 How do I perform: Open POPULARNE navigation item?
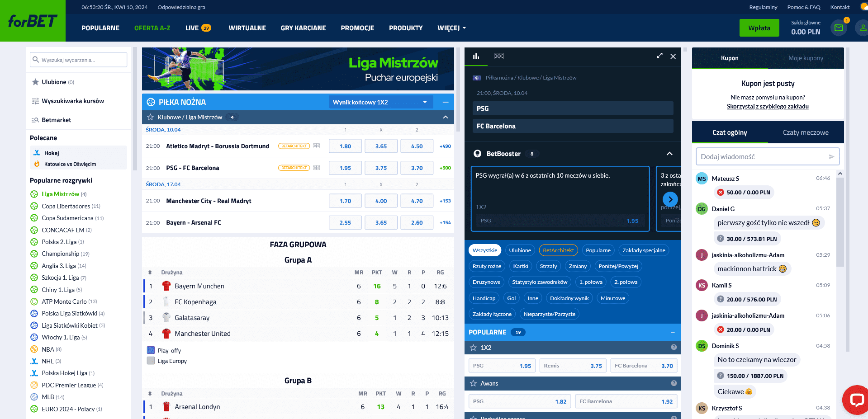click(100, 28)
